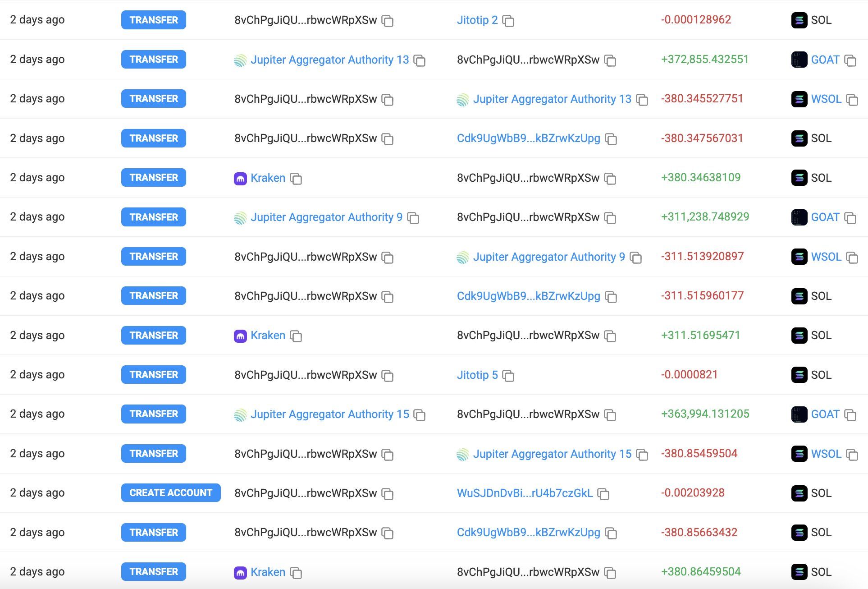Copy the WSOL token address in the -311.513920897 row
Image resolution: width=868 pixels, height=589 pixels.
pos(852,258)
